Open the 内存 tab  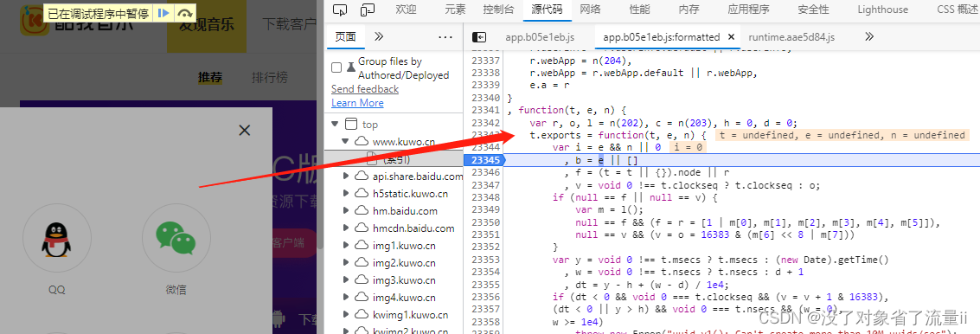tap(689, 10)
